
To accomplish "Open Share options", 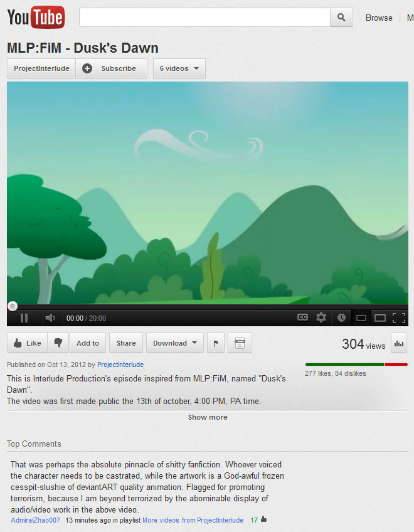I will pyautogui.click(x=126, y=343).
